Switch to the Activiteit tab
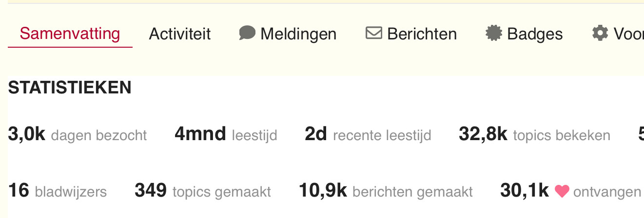The height and width of the screenshot is (218, 644). 180,34
